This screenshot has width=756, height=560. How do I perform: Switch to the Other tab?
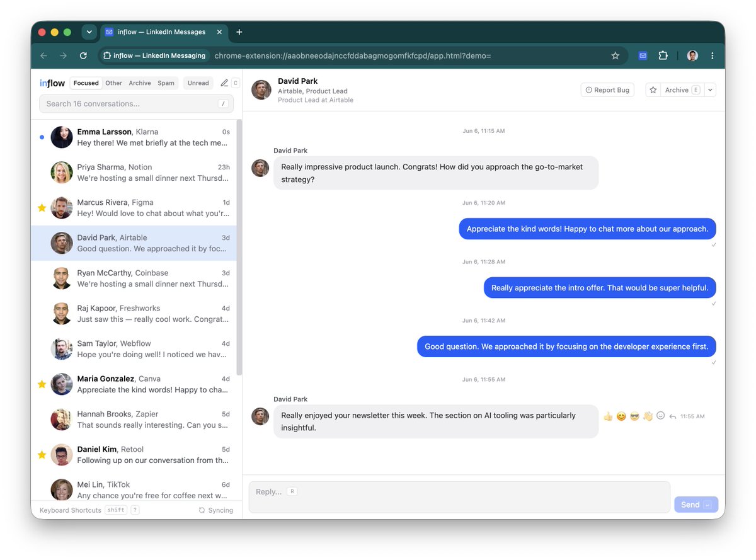click(114, 83)
